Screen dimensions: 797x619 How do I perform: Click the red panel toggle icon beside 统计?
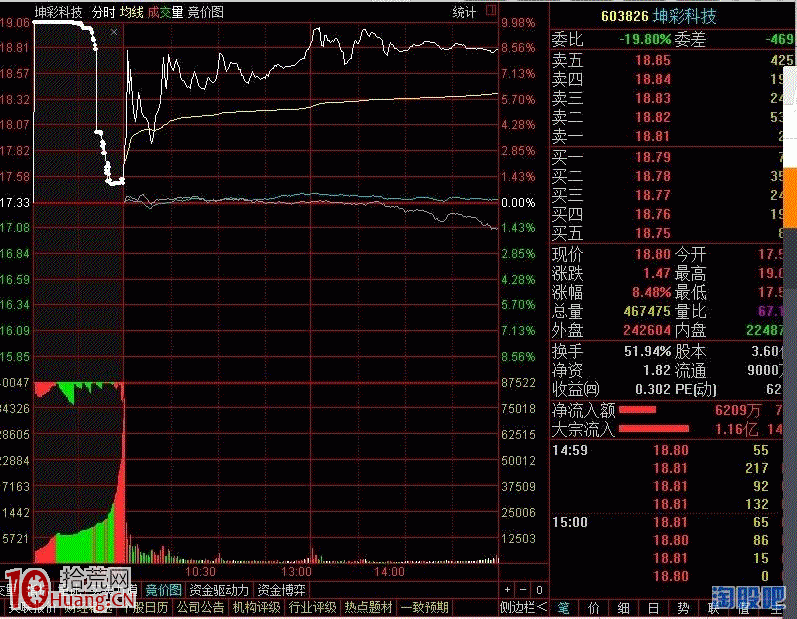[x=491, y=10]
